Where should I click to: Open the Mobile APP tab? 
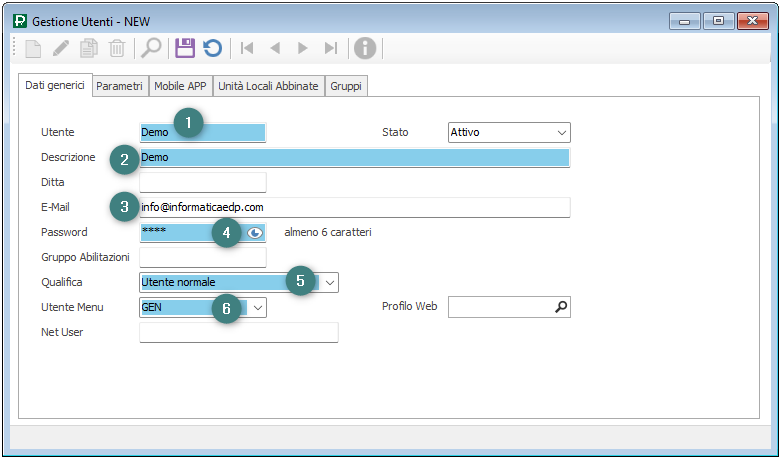(x=180, y=87)
